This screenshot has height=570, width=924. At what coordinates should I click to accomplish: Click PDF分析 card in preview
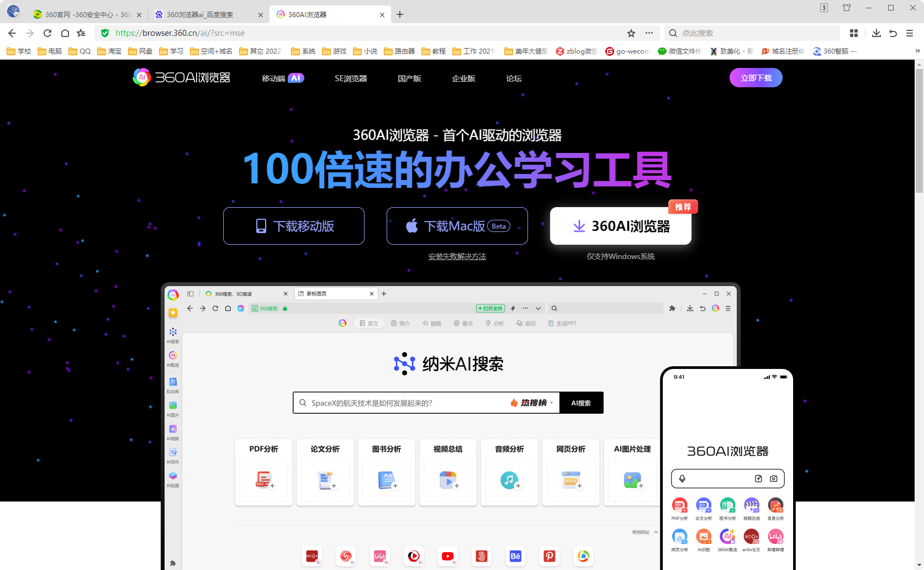point(263,472)
